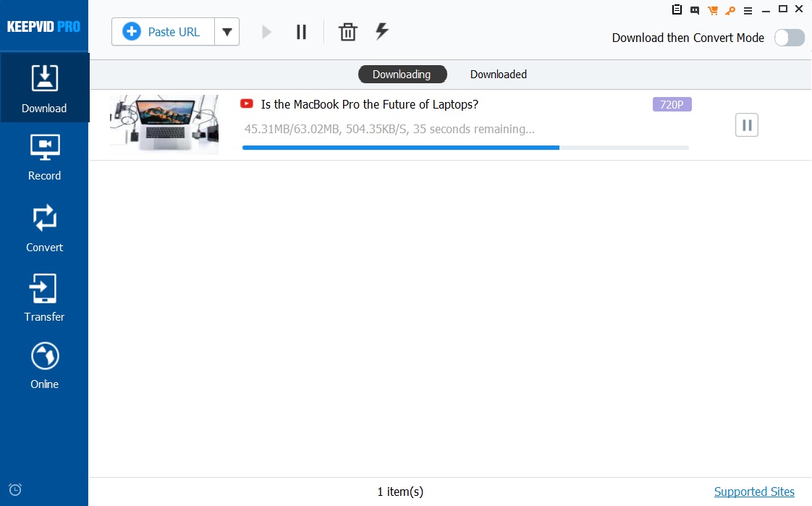812x506 pixels.
Task: Pause the MacBook Pro video download
Action: tap(747, 125)
